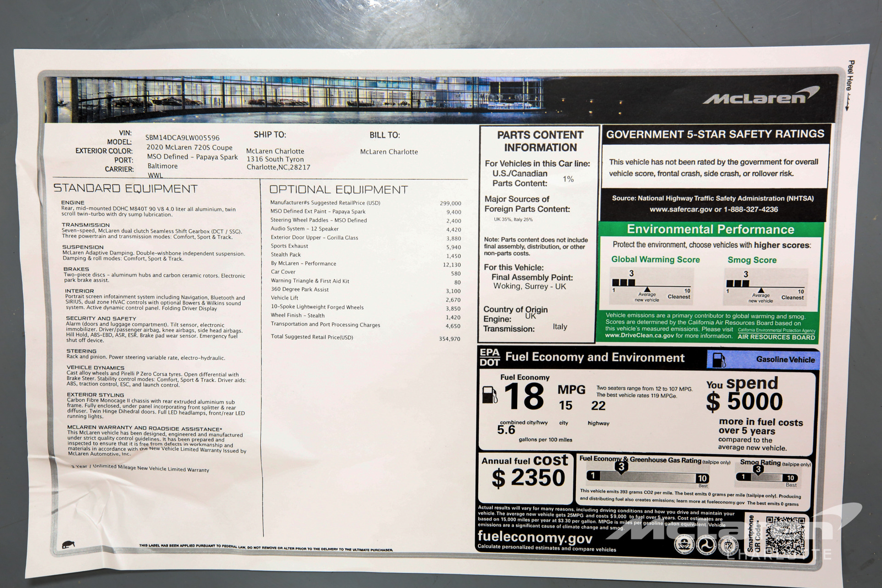Click the EPA DOT logo block
882x588 pixels.
490,357
